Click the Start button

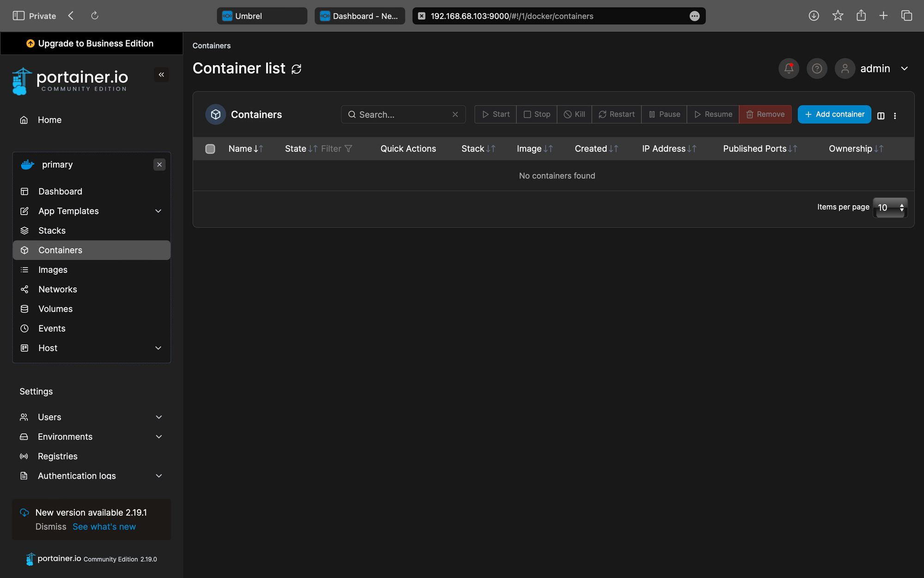pyautogui.click(x=495, y=114)
